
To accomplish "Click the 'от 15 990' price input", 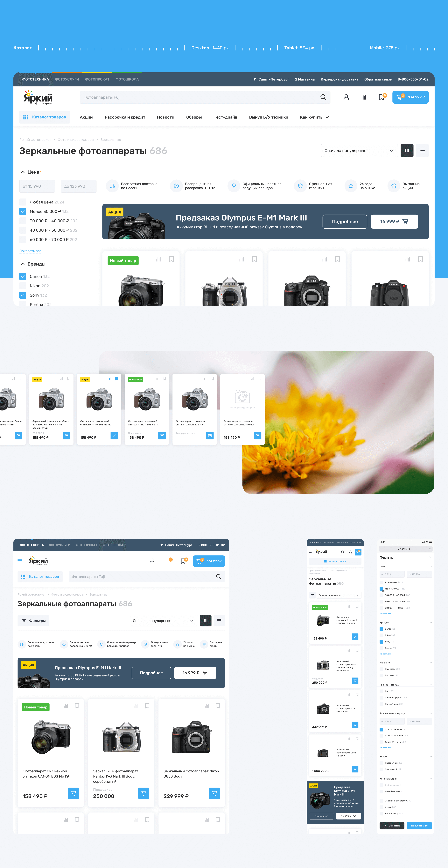I will [x=37, y=186].
